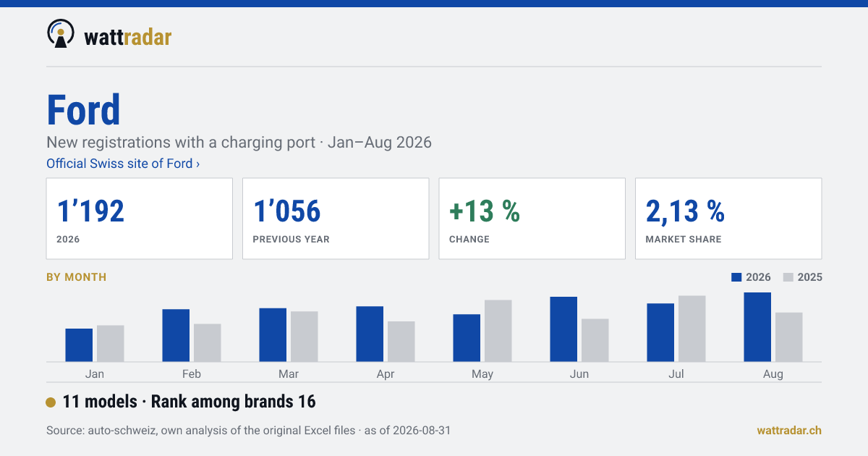Click the PREVIOUS YEAR label
This screenshot has height=456, width=868.
291,240
